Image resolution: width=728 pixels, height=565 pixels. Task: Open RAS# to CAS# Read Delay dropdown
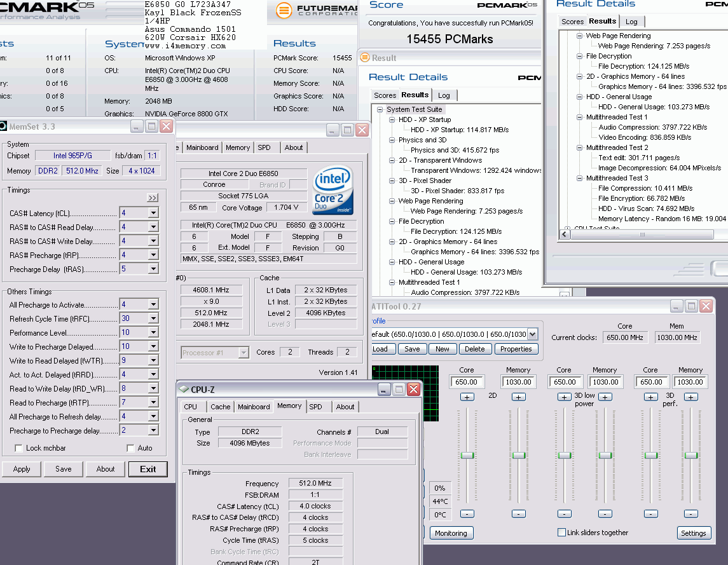point(153,227)
